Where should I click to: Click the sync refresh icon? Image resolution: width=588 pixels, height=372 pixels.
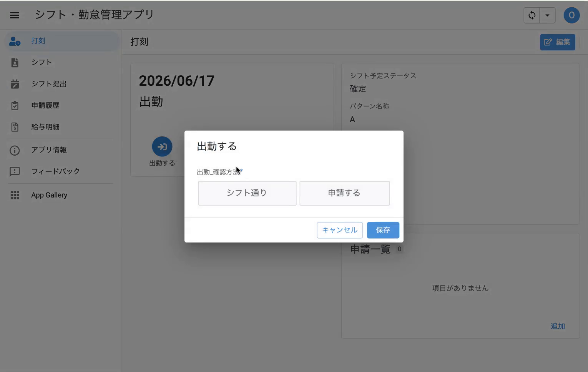(532, 15)
